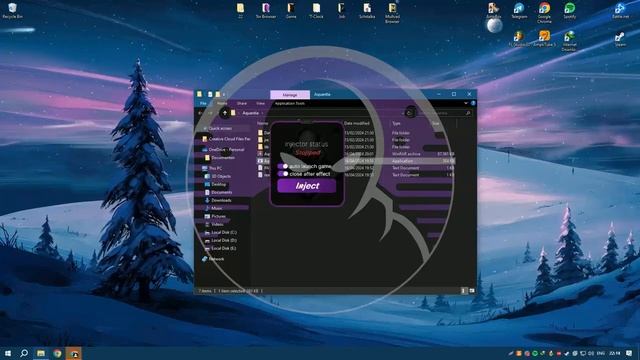Click the Aquantia address bar path
This screenshot has width=640, height=360.
[251, 113]
